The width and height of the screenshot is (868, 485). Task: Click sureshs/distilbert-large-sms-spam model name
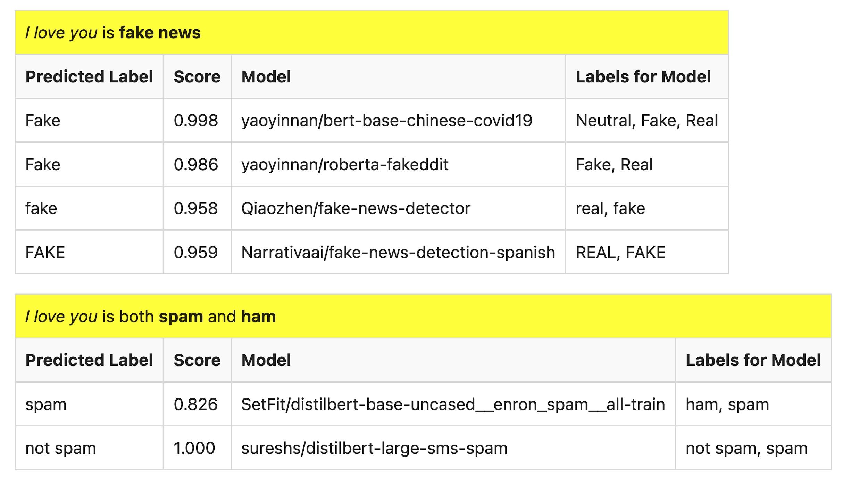click(374, 448)
